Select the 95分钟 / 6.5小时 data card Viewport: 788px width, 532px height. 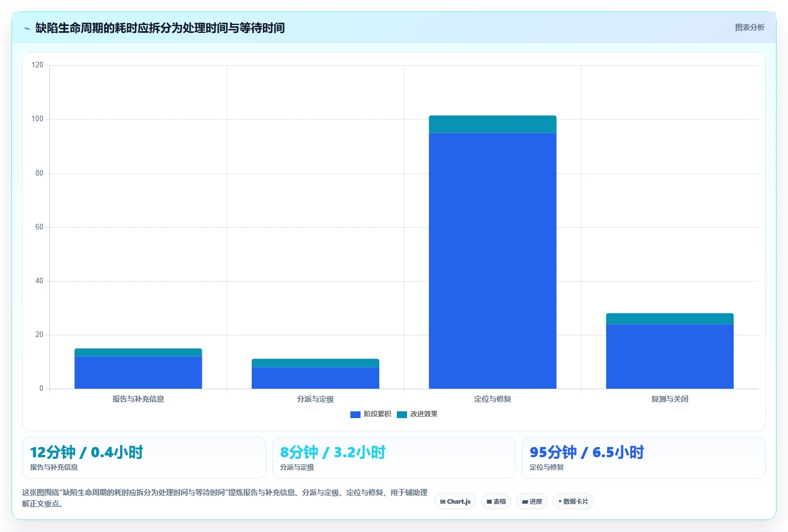tap(643, 458)
